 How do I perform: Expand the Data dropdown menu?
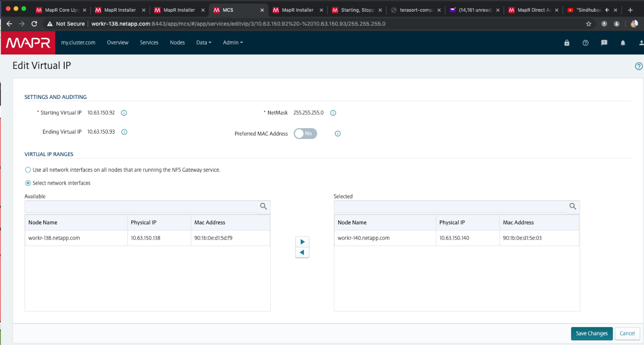tap(203, 43)
